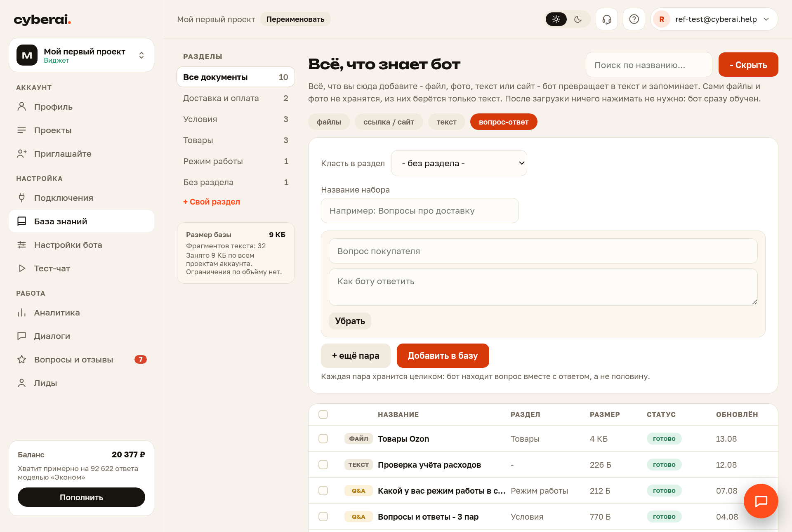Click the Проекты list icon
This screenshot has height=532, width=792.
pos(22,130)
